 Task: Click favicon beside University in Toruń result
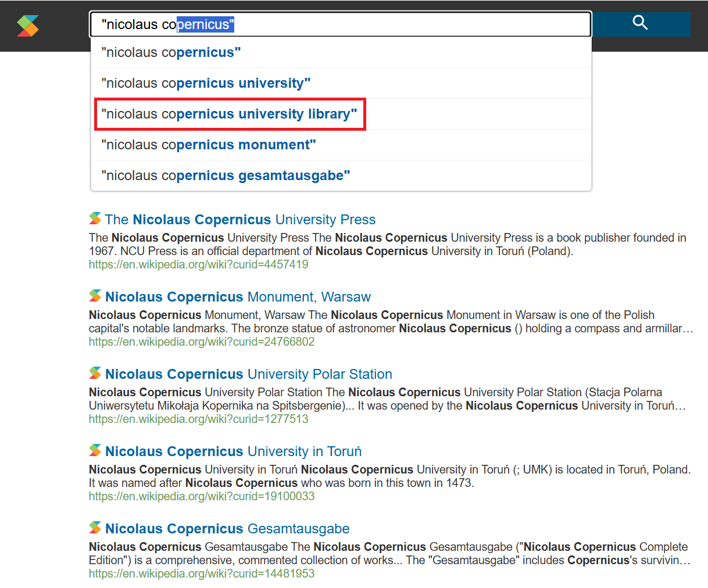click(x=95, y=450)
